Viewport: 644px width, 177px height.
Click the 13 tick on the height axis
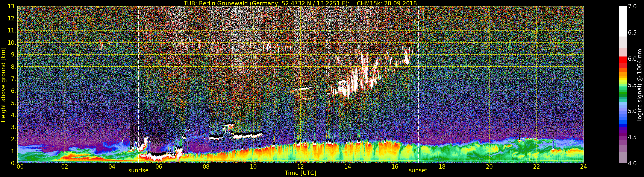tap(12, 6)
